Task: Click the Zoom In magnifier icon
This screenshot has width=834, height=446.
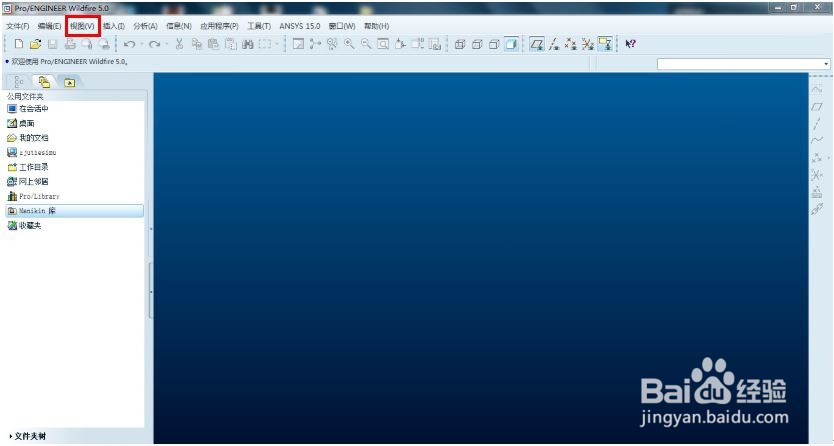Action: [x=349, y=44]
